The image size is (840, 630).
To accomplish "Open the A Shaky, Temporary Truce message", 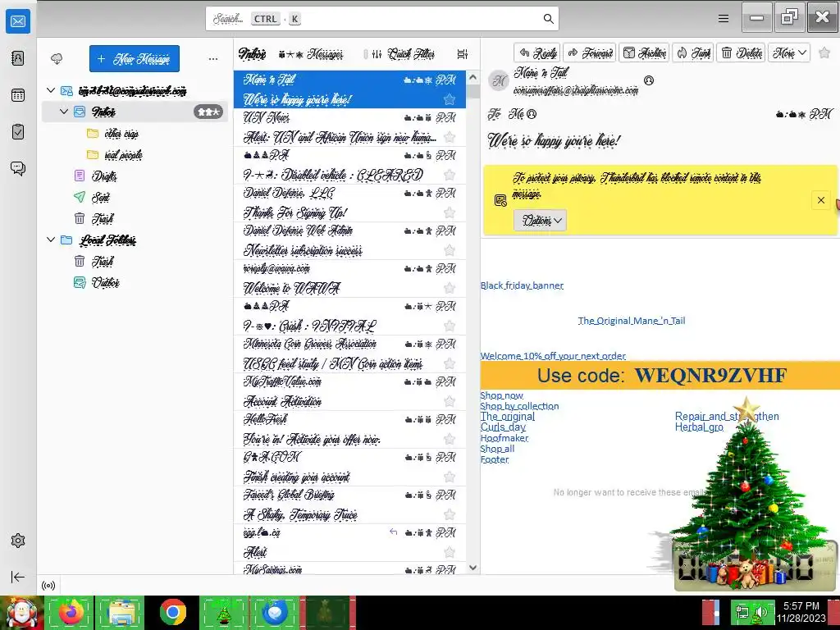I will (x=349, y=505).
